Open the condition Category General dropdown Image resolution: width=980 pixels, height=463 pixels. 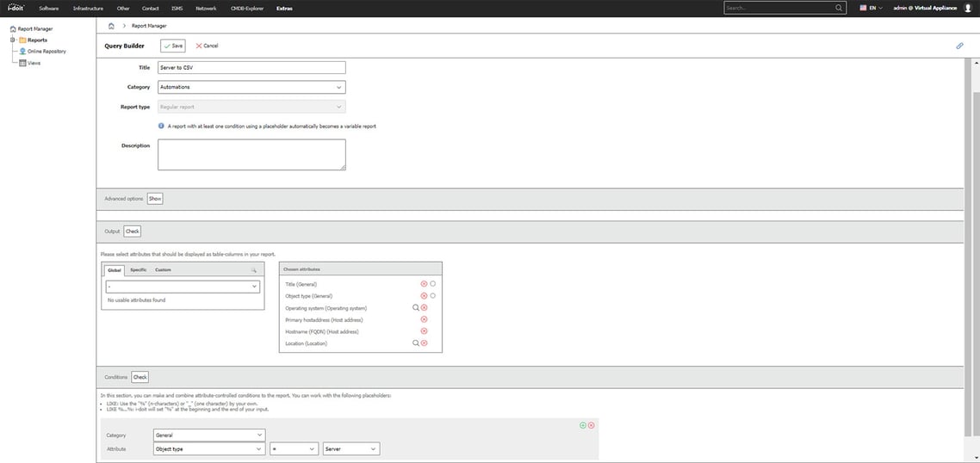(x=208, y=435)
